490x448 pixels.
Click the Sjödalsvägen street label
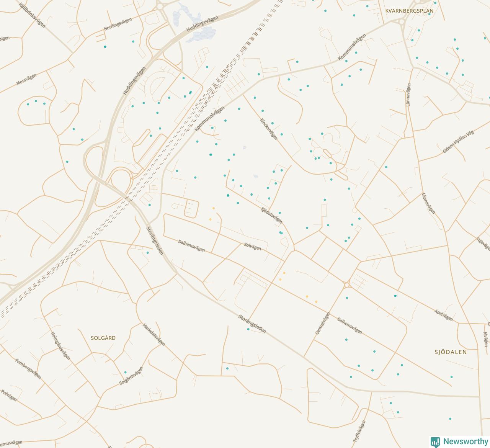tap(272, 216)
